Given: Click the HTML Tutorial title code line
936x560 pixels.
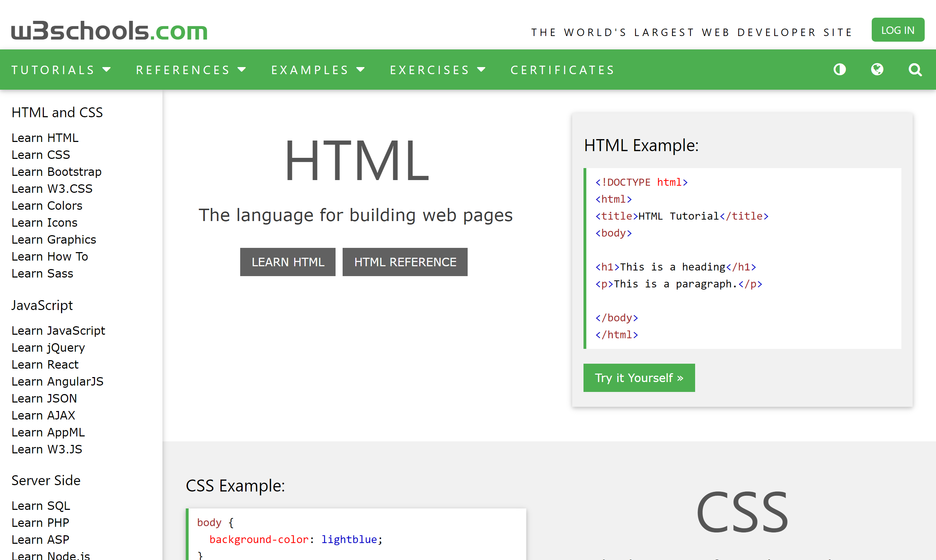Looking at the screenshot, I should tap(682, 216).
